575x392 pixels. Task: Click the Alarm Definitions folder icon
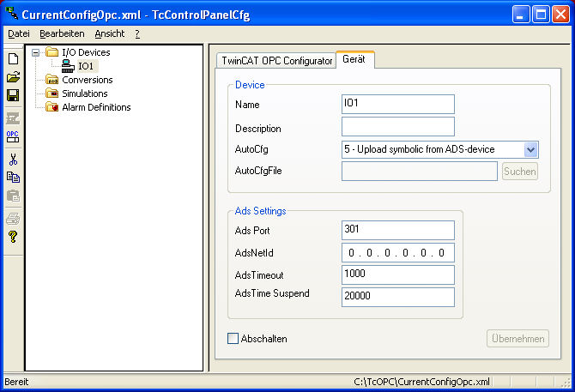pyautogui.click(x=52, y=107)
